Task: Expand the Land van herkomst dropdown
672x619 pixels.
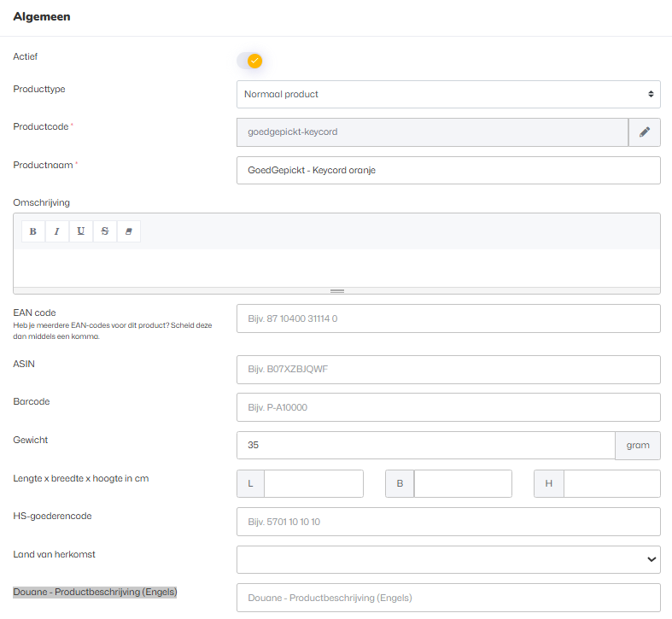Action: 447,559
